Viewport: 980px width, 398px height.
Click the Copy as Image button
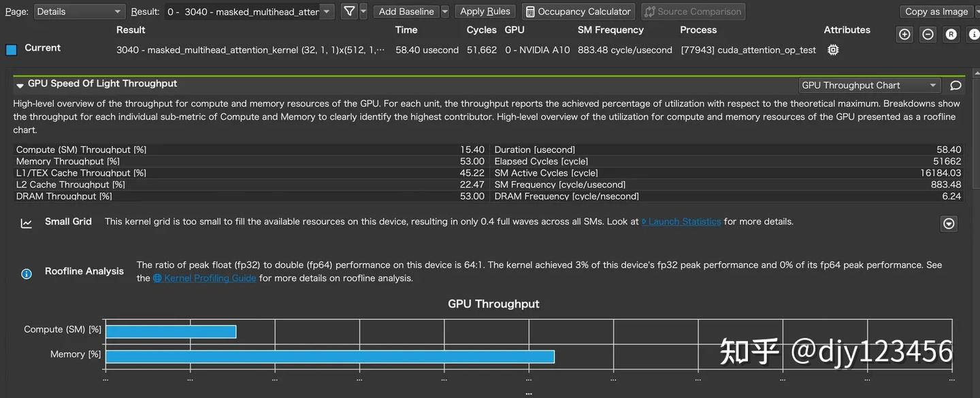(936, 12)
